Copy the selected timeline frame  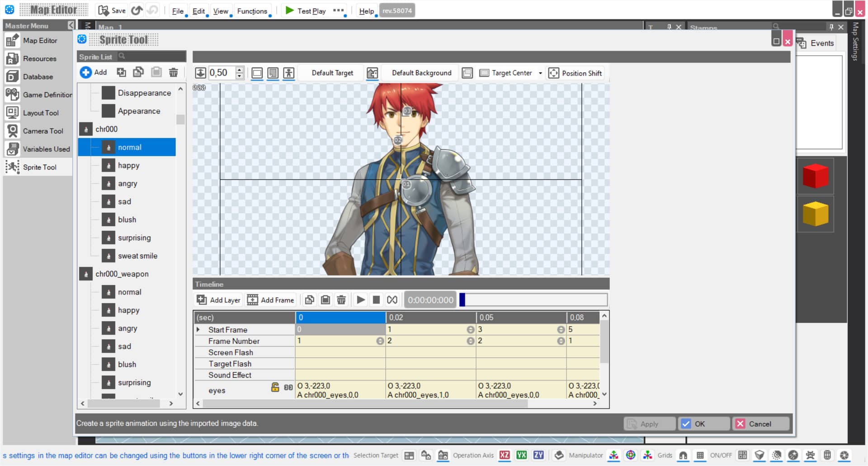pos(310,300)
